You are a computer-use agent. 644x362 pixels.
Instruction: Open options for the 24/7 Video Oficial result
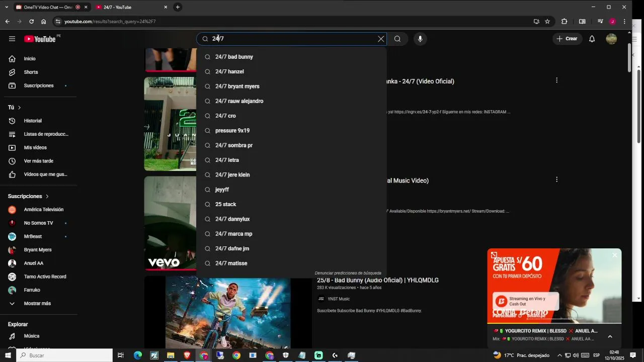click(x=556, y=80)
